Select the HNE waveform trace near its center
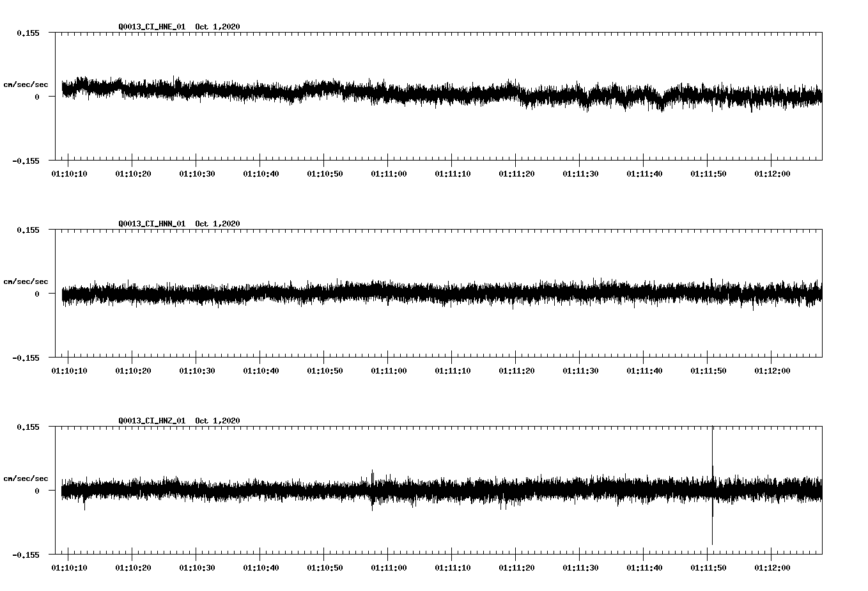The width and height of the screenshot is (868, 591). (x=441, y=95)
